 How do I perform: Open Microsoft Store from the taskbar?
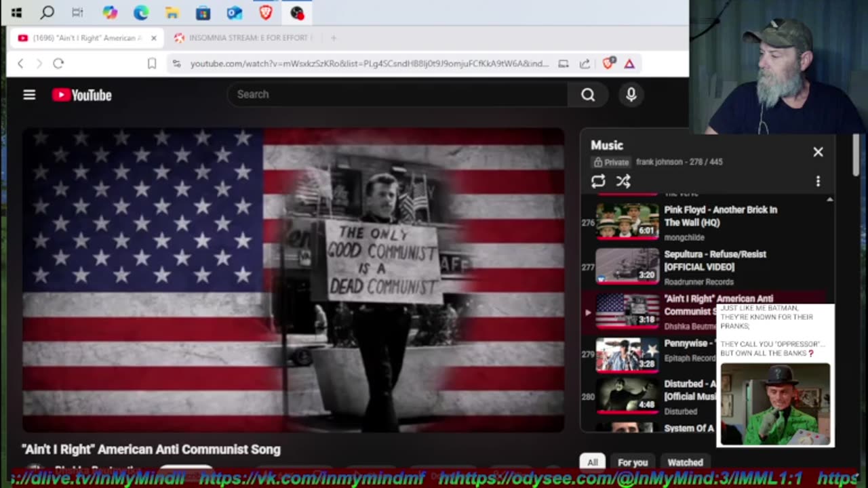tap(203, 13)
